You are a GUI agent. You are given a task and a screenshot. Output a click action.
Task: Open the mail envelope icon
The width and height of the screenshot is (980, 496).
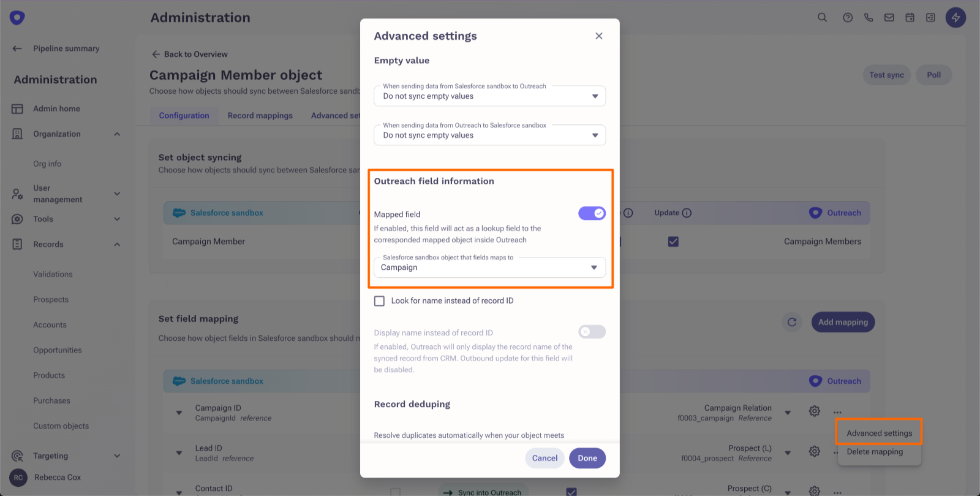click(x=889, y=17)
